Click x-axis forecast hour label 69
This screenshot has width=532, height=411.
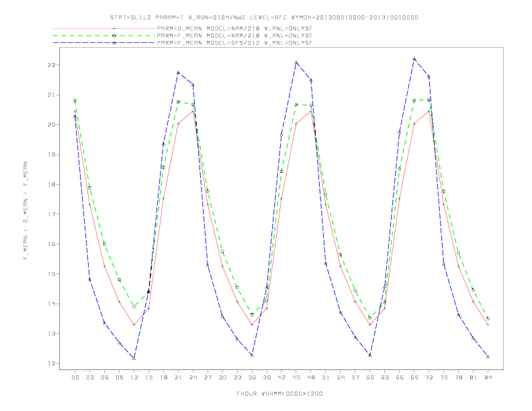414,377
